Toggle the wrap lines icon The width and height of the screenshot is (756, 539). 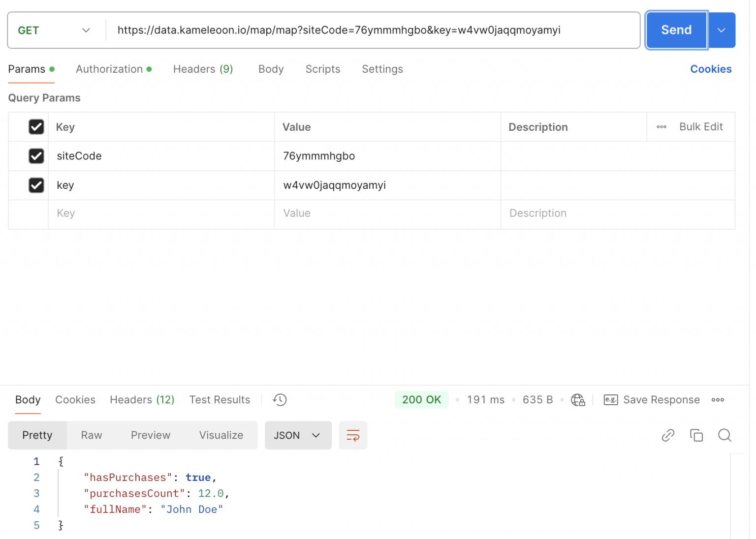point(353,435)
